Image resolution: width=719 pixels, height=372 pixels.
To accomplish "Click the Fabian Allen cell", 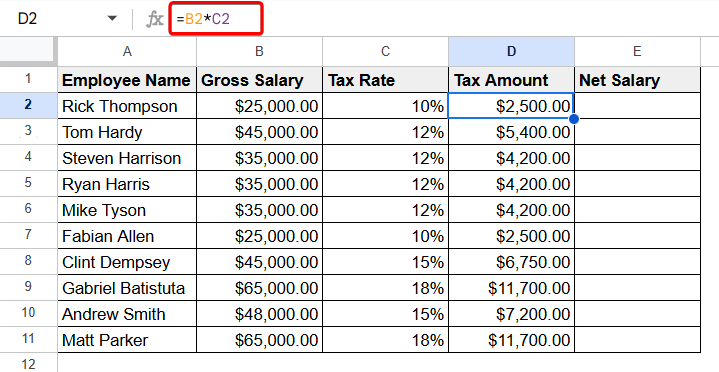I will (x=127, y=236).
